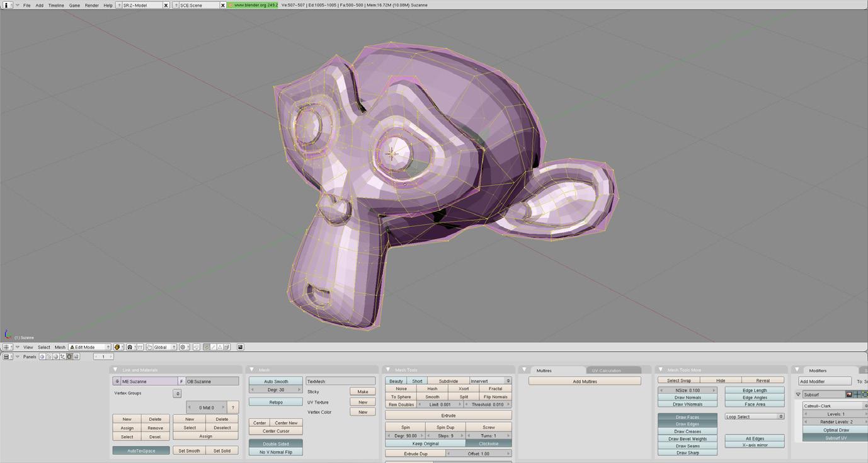The height and width of the screenshot is (463, 868).
Task: Toggle AutoTexSpace button
Action: point(141,451)
